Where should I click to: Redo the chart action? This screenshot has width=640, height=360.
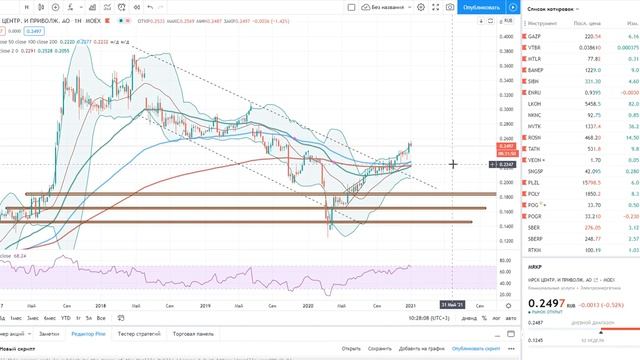click(x=161, y=7)
